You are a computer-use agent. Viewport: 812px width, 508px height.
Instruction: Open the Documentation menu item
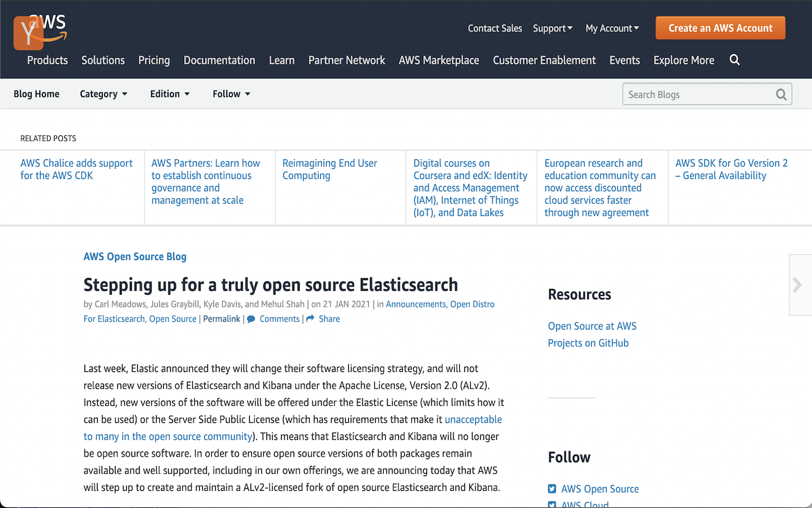click(219, 60)
